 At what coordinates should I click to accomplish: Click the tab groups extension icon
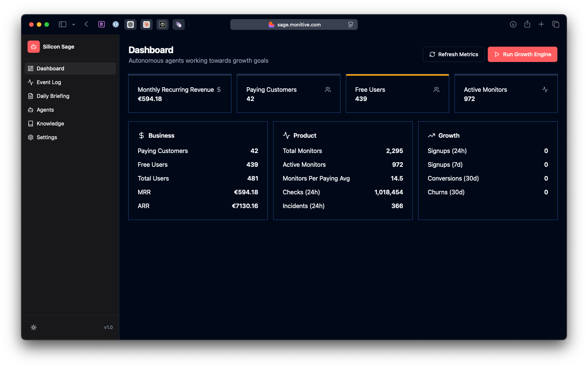pos(179,24)
